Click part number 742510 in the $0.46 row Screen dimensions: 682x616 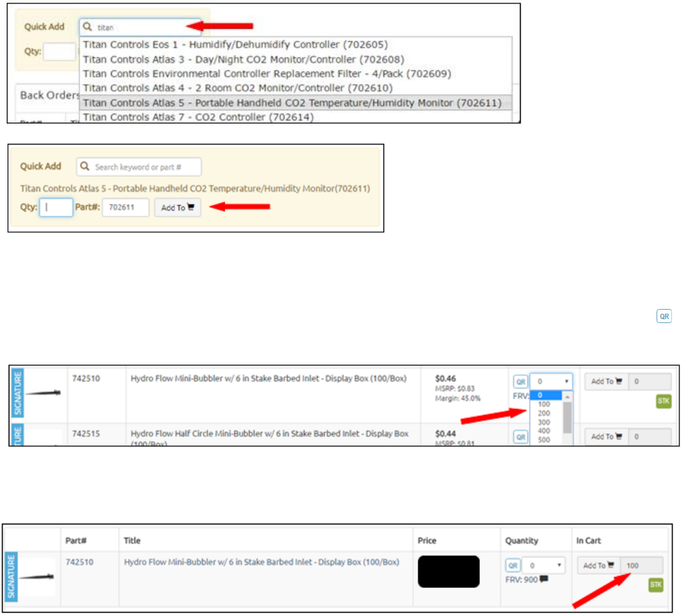tap(86, 378)
